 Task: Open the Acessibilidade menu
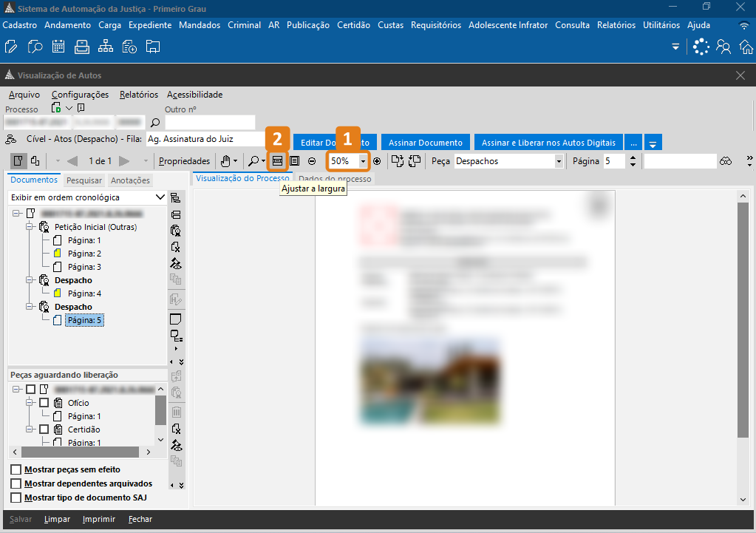pos(195,95)
